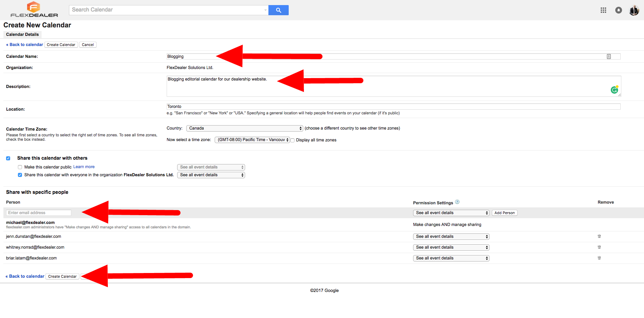Click the top Create Calendar button
Screen dimensions: 644x318
[x=61, y=45]
